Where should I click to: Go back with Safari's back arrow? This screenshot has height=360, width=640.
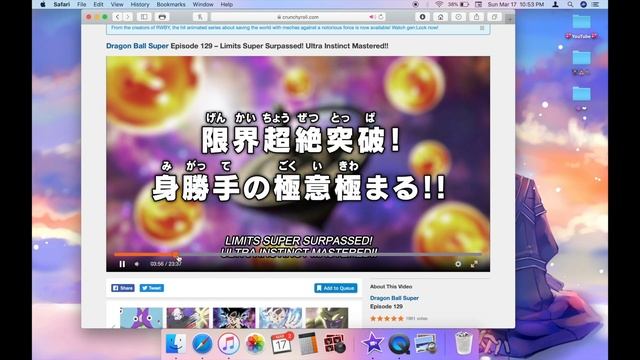[x=118, y=17]
